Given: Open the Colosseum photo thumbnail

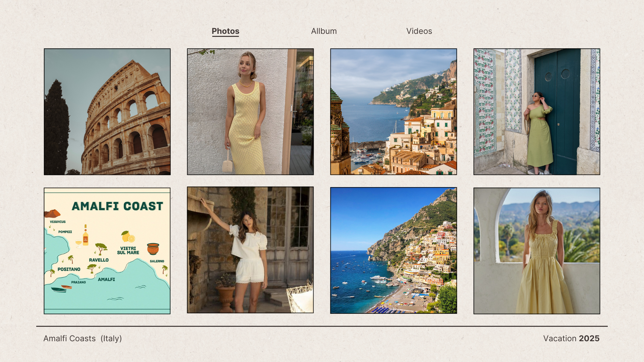Looking at the screenshot, I should [107, 112].
